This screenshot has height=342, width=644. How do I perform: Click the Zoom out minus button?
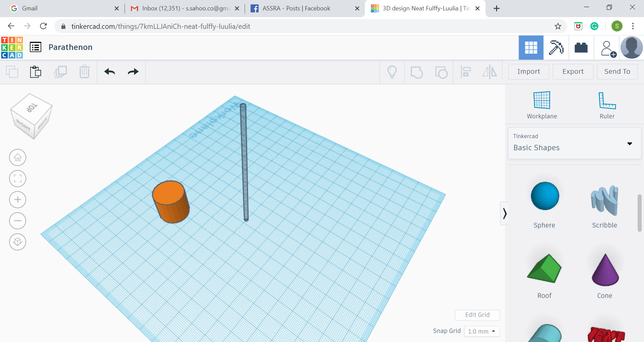(18, 221)
